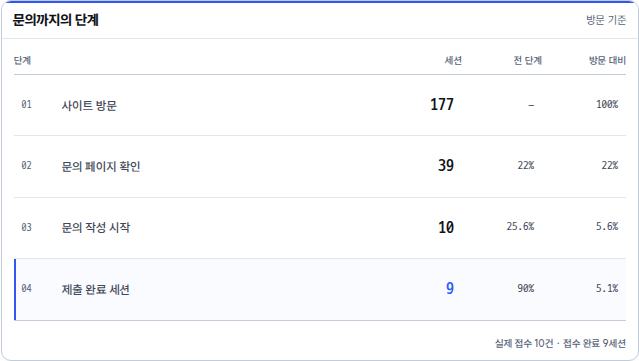Click the 세션 column header
This screenshot has width=639, height=361.
pos(453,60)
